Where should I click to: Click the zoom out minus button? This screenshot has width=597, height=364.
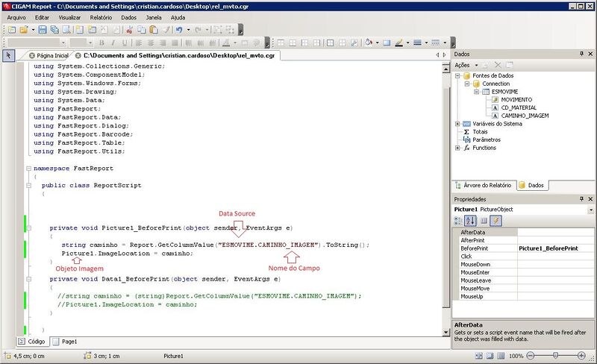(x=531, y=356)
